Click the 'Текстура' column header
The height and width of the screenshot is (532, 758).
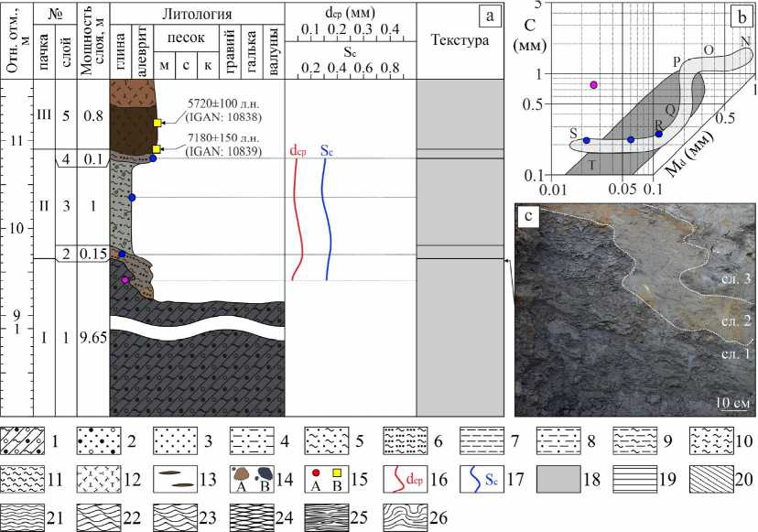[460, 39]
